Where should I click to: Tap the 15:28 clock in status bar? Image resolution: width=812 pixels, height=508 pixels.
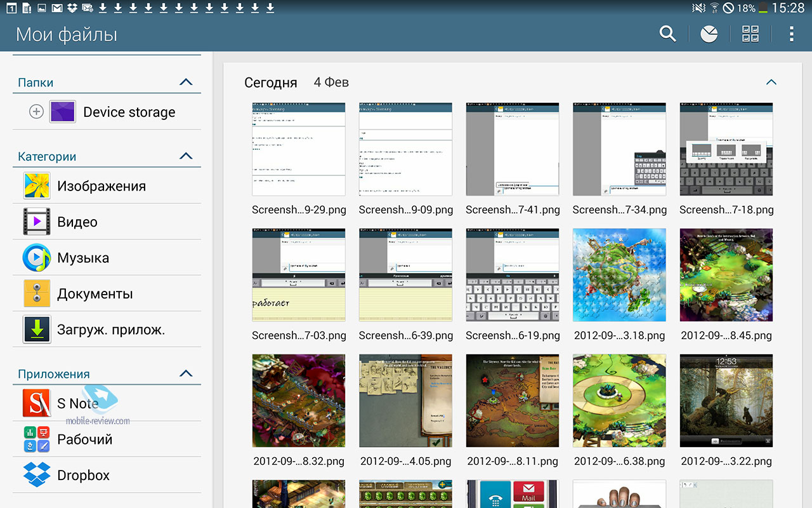(x=788, y=8)
